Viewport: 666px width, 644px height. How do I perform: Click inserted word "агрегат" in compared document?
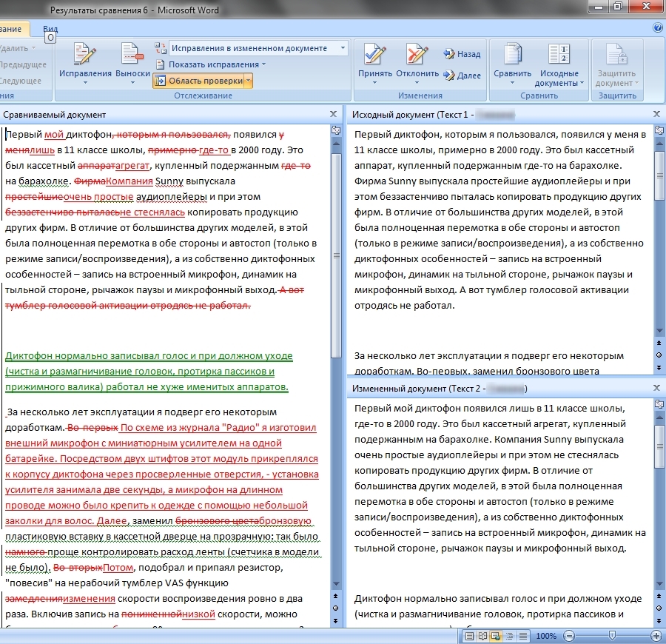coord(132,166)
